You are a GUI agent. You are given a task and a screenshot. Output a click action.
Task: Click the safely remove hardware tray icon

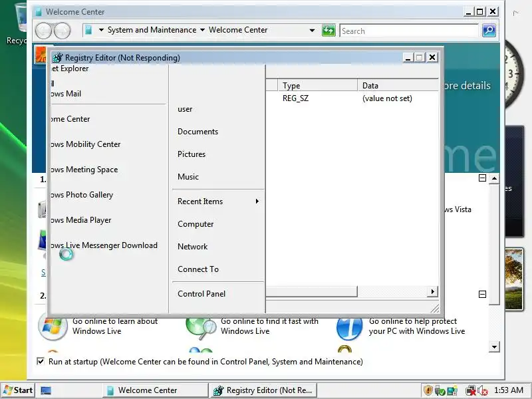click(440, 390)
